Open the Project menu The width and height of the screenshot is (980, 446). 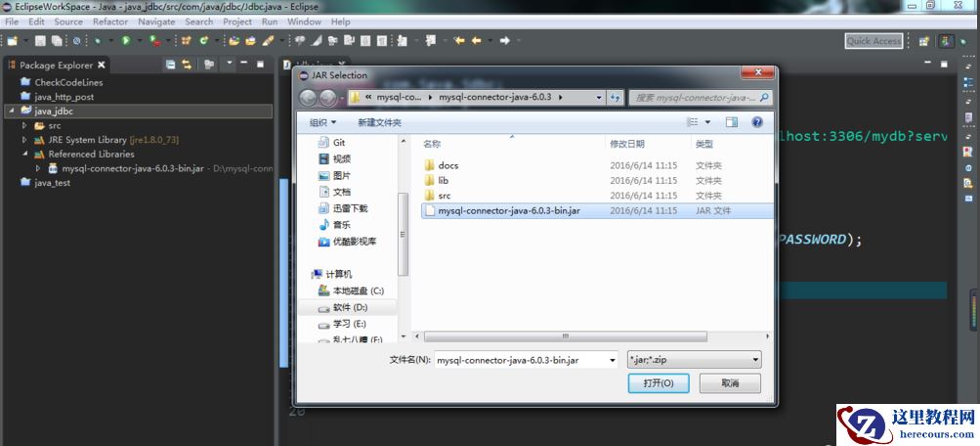click(237, 22)
